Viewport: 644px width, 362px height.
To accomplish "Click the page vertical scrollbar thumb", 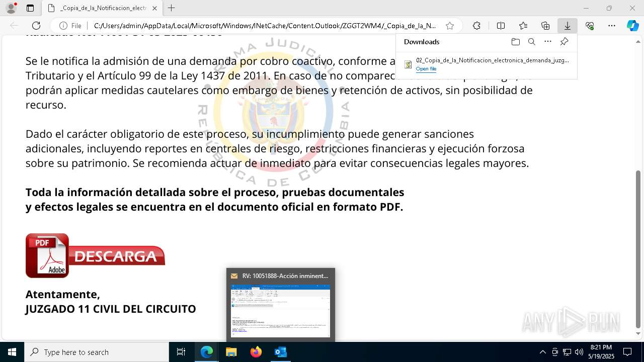I will [638, 249].
